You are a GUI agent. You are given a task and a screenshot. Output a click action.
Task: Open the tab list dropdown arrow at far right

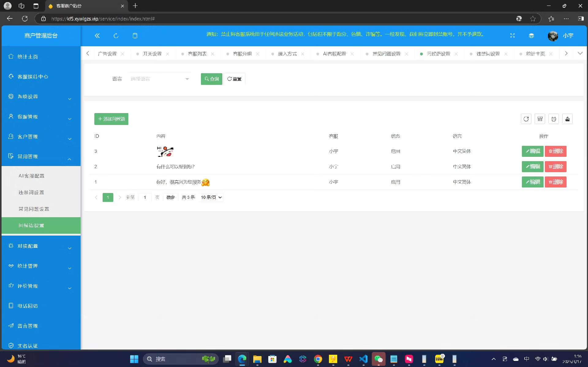coord(580,53)
